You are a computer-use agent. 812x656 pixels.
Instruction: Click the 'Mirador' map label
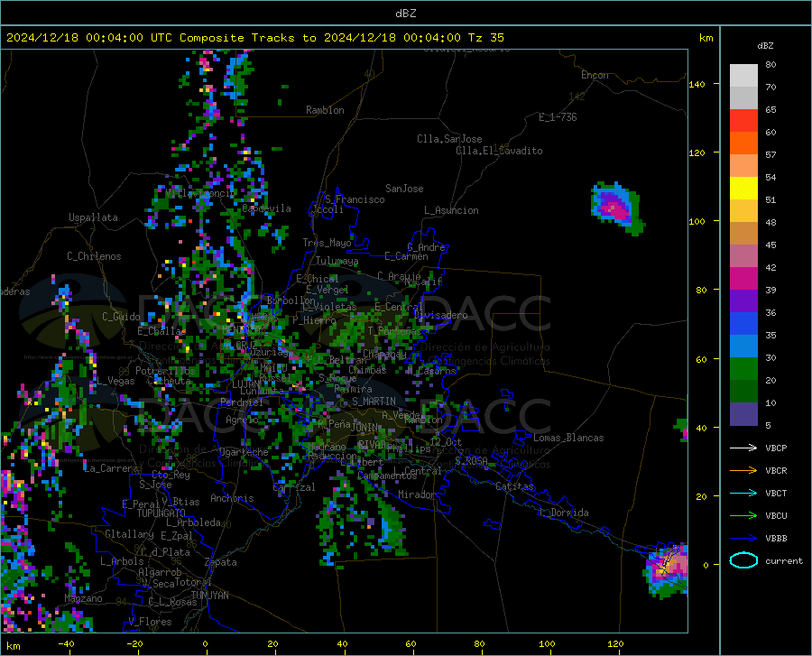[417, 494]
